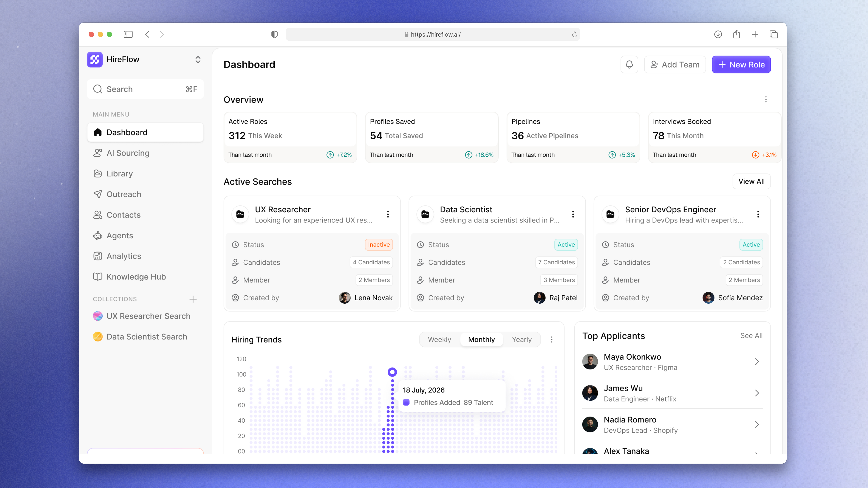Click See All top applicants
Image resolution: width=868 pixels, height=488 pixels.
[x=751, y=336]
